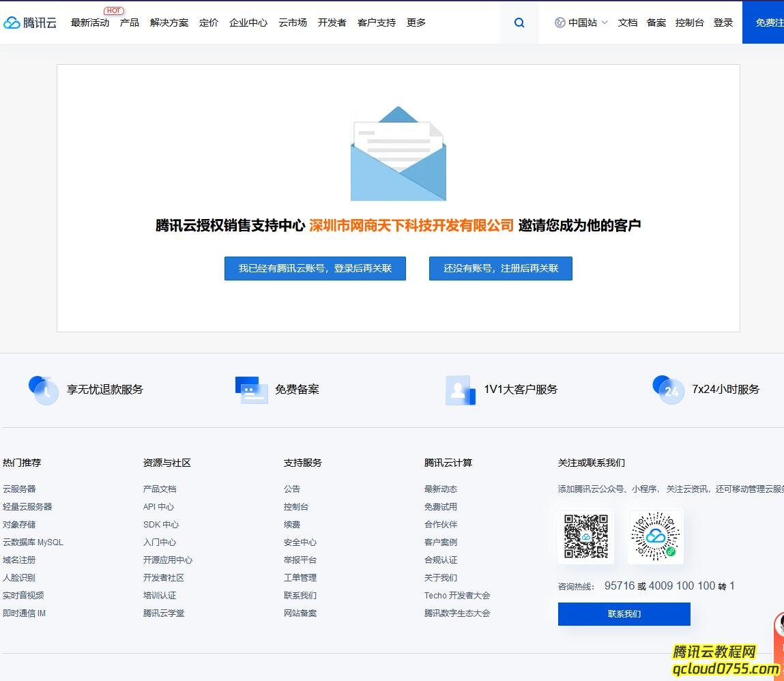
Task: Click the globe icon beside 中国站
Action: (560, 23)
